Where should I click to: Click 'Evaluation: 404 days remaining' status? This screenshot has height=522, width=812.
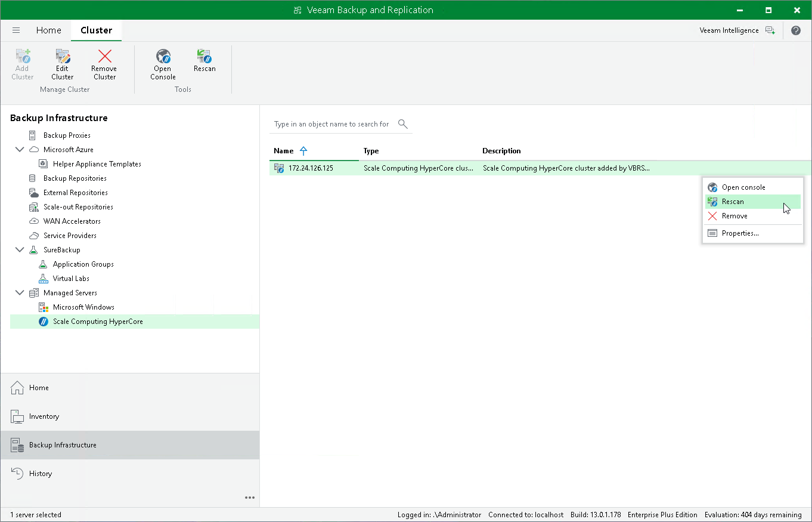(753, 515)
